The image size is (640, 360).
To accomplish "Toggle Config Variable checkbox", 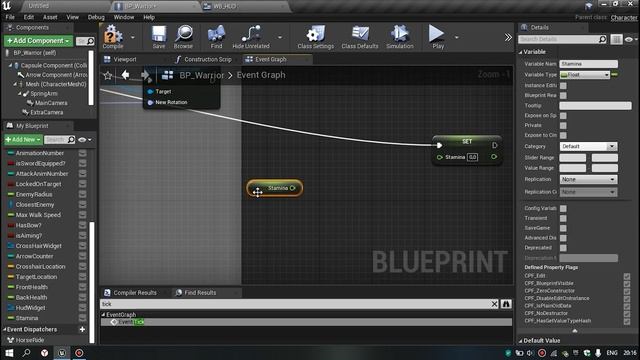I will (563, 209).
